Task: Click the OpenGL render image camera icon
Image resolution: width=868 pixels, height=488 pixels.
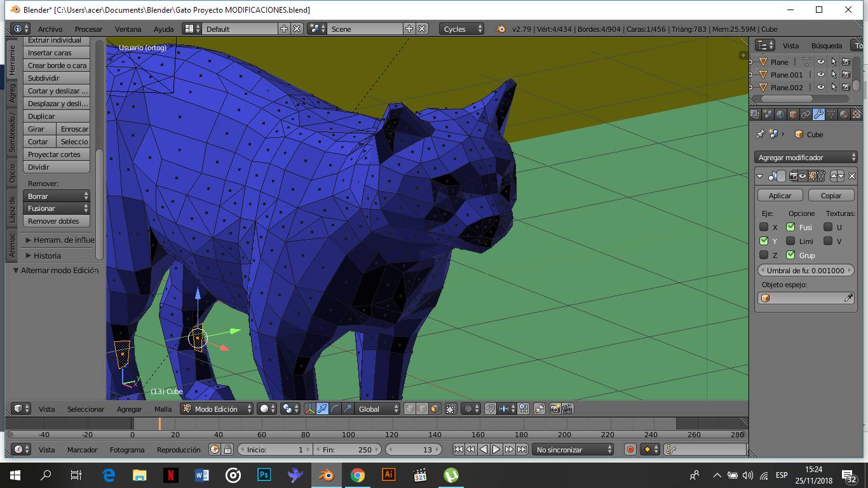Action: coord(555,409)
